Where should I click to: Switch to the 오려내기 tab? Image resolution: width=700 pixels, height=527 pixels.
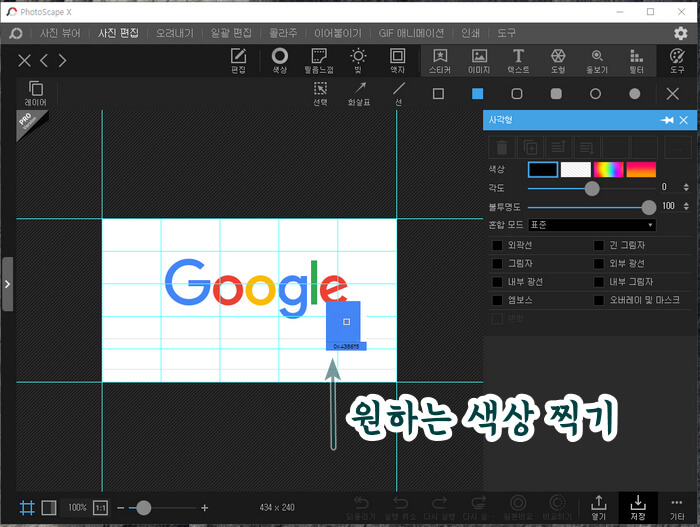[x=175, y=33]
